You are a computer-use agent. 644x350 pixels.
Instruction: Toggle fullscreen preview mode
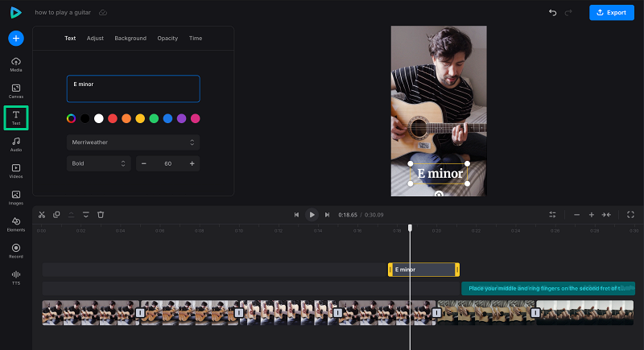point(630,215)
